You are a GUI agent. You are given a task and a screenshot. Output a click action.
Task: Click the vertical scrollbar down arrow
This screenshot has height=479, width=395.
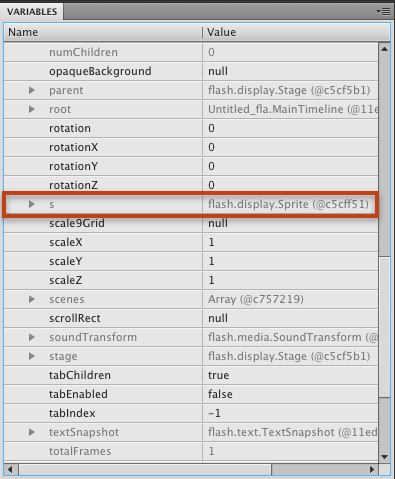click(x=384, y=457)
